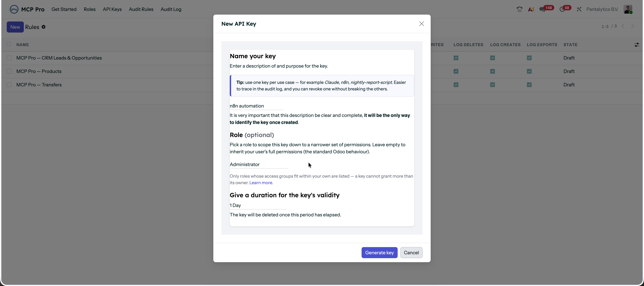Open the Get Started menu
The height and width of the screenshot is (286, 644).
pyautogui.click(x=64, y=9)
